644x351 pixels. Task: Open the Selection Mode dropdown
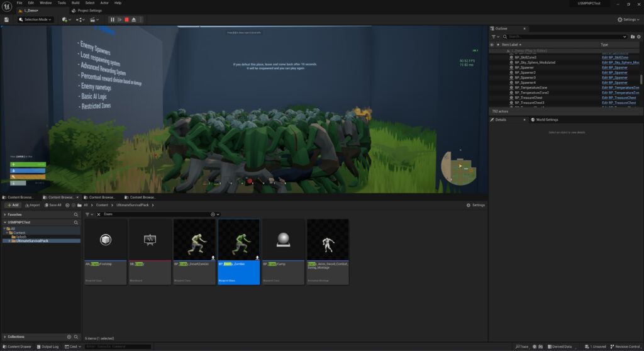pos(36,19)
